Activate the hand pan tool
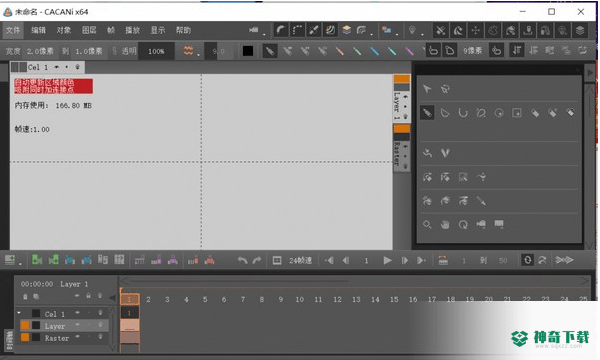 click(445, 225)
